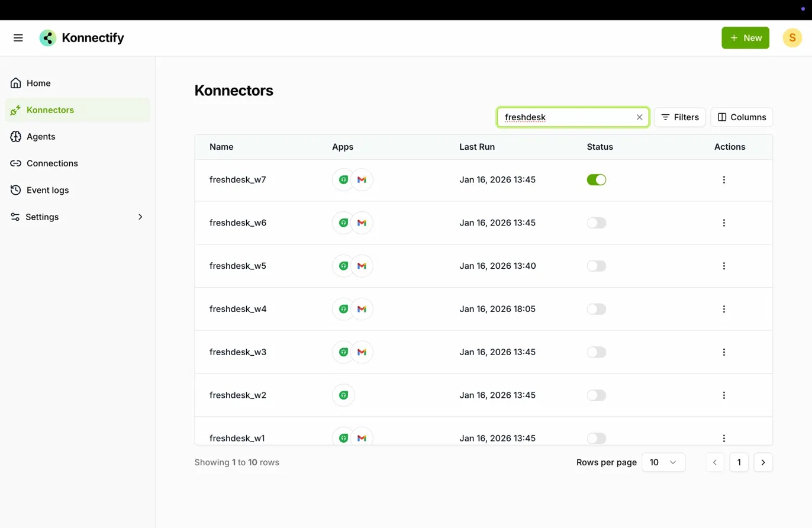This screenshot has height=528, width=812.
Task: Open the freshdesk_w4 konnector name
Action: point(238,309)
